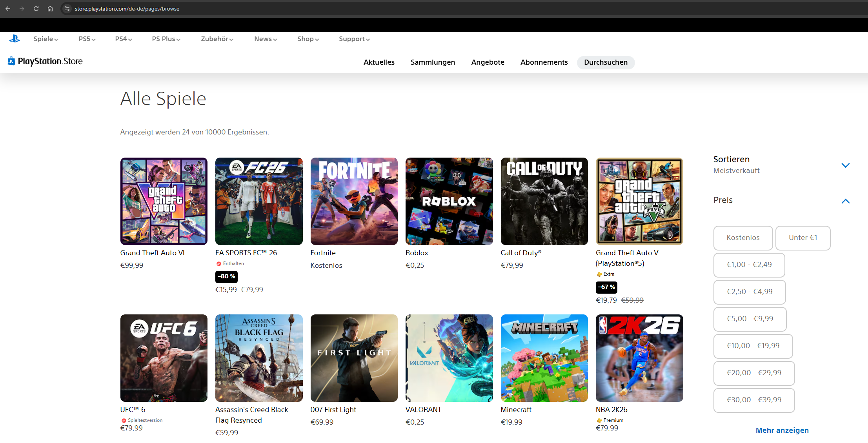Switch to the Aktuelles tab
The image size is (868, 443).
pos(379,62)
